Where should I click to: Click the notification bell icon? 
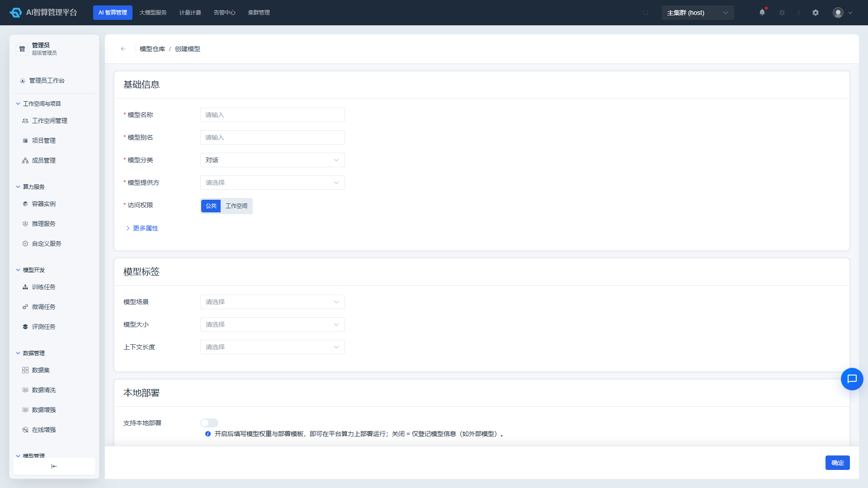(762, 13)
